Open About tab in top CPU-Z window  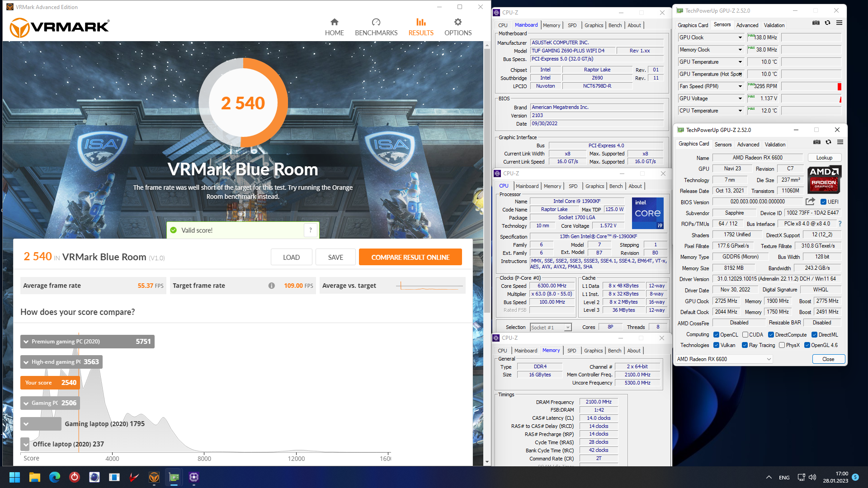click(x=634, y=25)
